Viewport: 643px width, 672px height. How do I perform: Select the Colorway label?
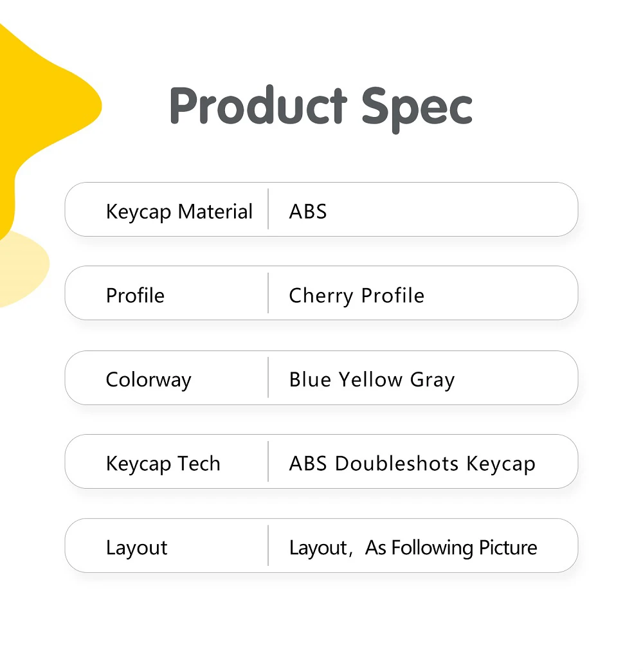(149, 379)
